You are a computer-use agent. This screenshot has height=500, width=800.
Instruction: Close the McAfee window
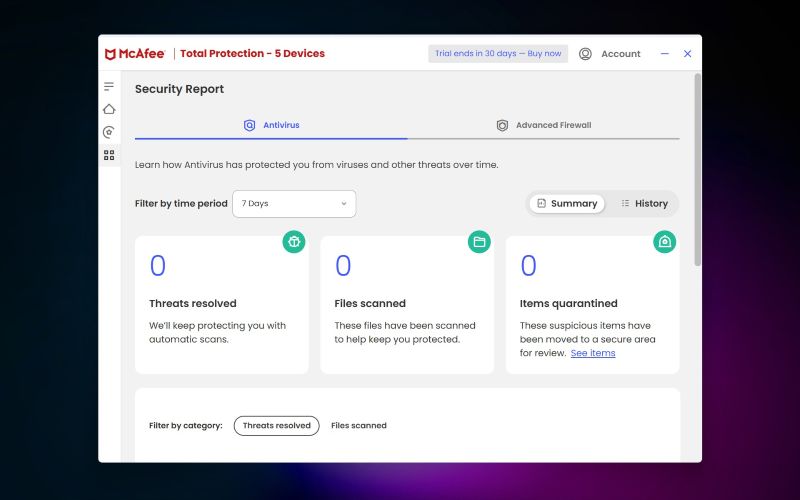coord(687,54)
